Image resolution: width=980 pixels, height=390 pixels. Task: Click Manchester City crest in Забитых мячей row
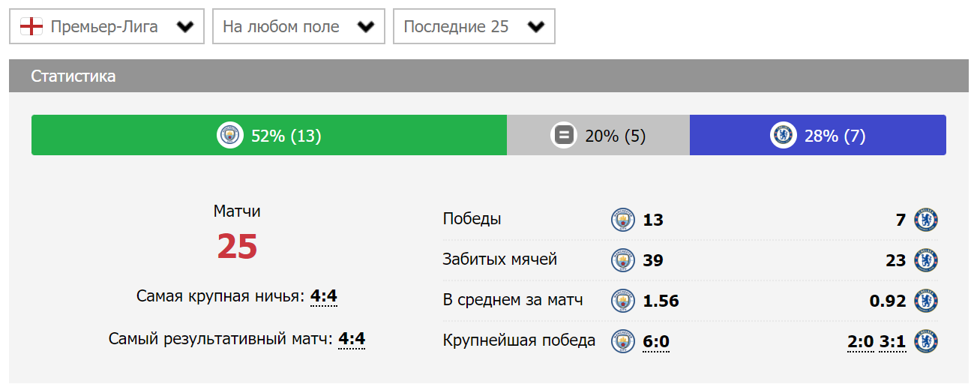tap(623, 260)
